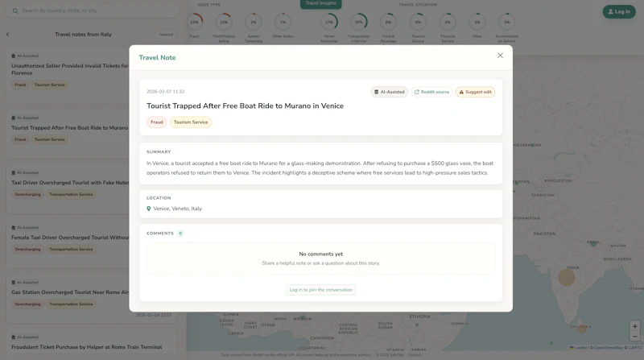Close the Travel Note dialog
This screenshot has width=644, height=360.
[x=500, y=56]
